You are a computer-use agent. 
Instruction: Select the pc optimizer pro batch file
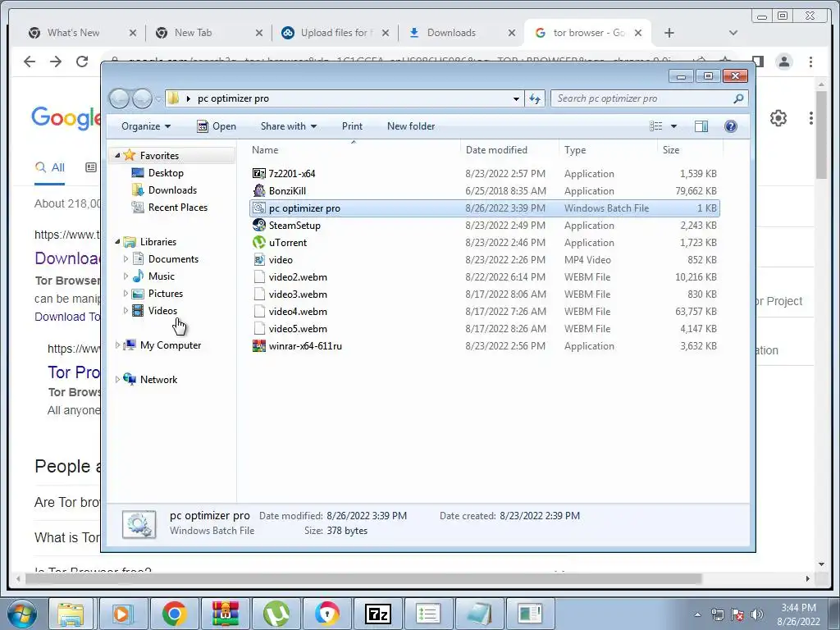(x=485, y=208)
